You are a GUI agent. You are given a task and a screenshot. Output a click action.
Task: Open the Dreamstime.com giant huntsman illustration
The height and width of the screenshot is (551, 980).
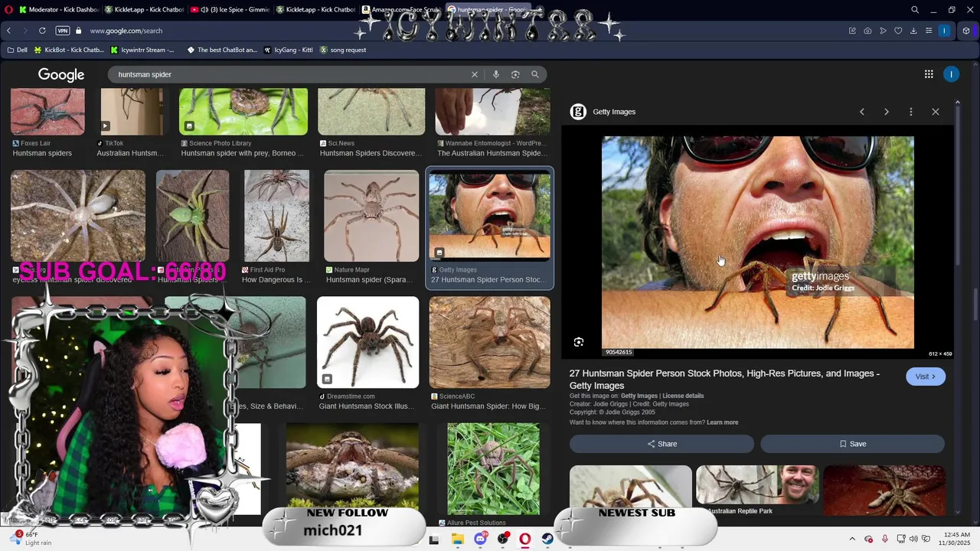pos(368,342)
